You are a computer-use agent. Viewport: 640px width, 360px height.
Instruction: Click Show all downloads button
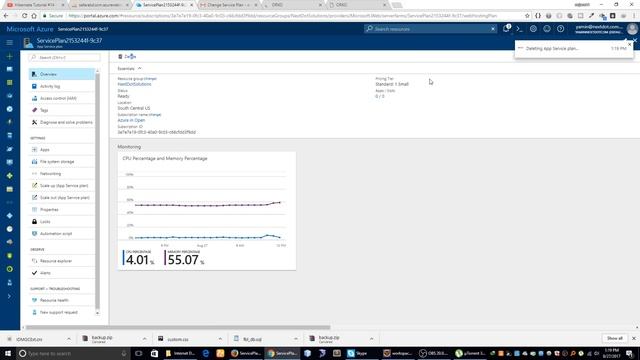coord(615,338)
